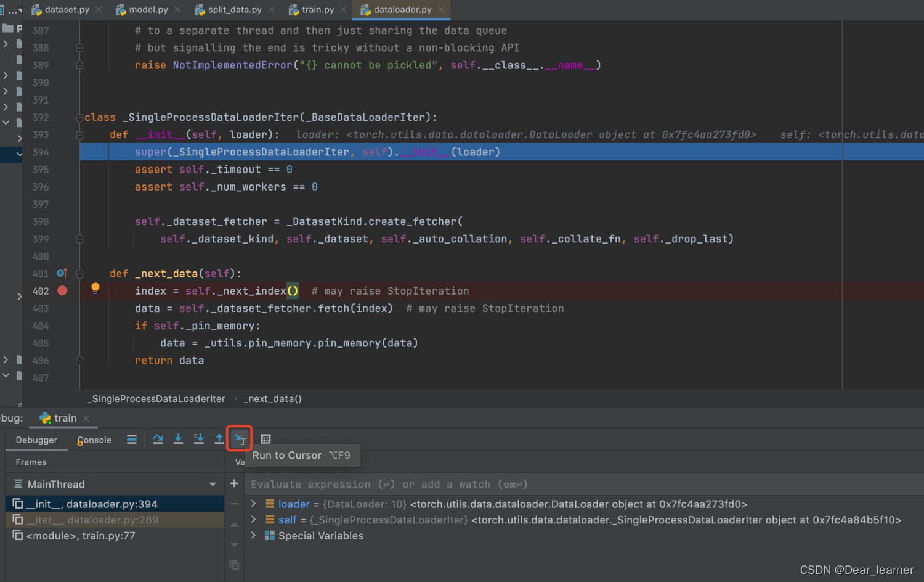The height and width of the screenshot is (582, 924).
Task: Click 'if self._pin_memory:' code line
Action: (198, 326)
